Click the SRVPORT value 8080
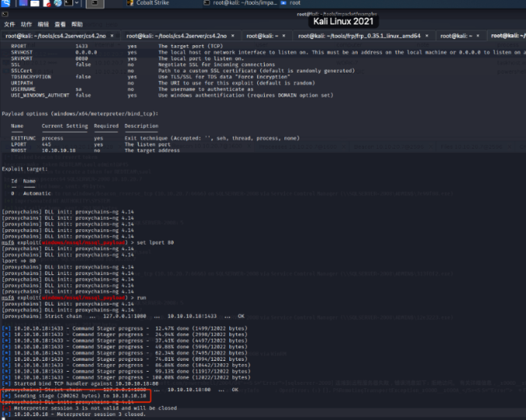The image size is (526, 420). pos(82,58)
